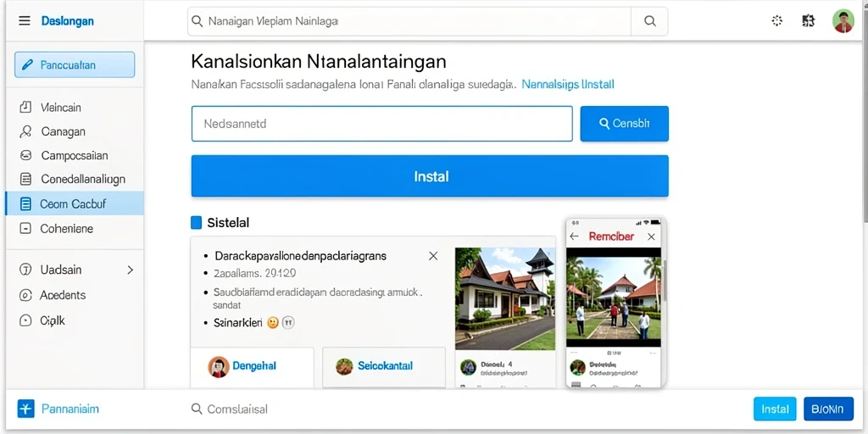
Task: Focus the top Nanaigan search bar
Action: (x=409, y=21)
